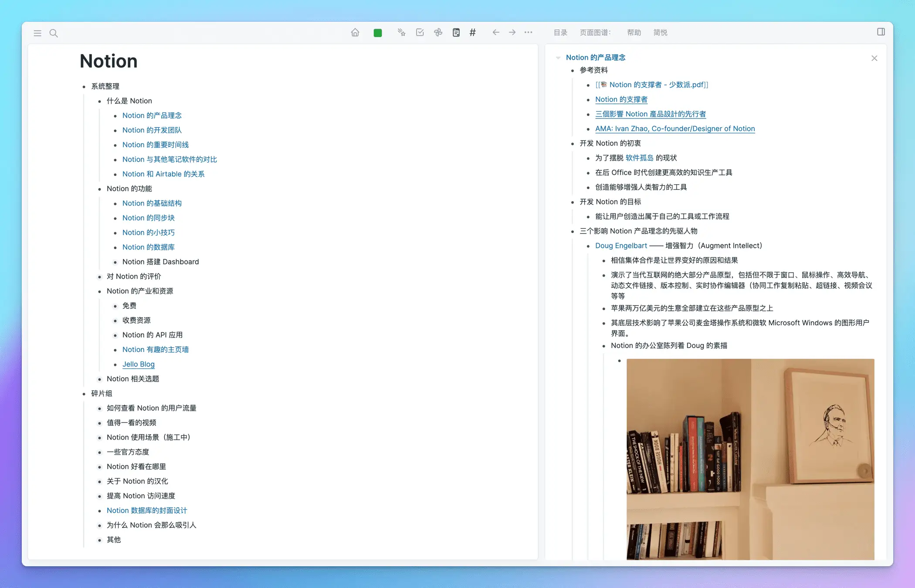Open the Notion 的基础结构 link
The height and width of the screenshot is (588, 915).
coord(152,203)
